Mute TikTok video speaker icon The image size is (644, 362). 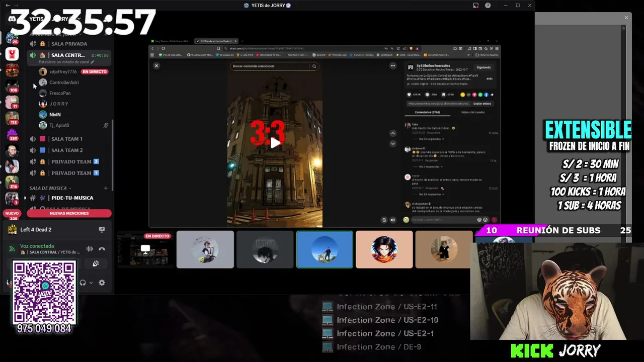393,220
